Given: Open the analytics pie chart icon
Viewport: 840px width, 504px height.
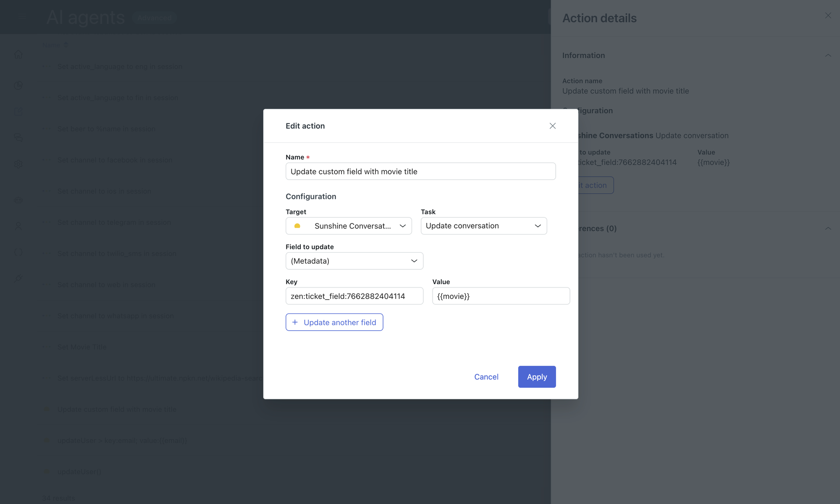Looking at the screenshot, I should [x=18, y=86].
